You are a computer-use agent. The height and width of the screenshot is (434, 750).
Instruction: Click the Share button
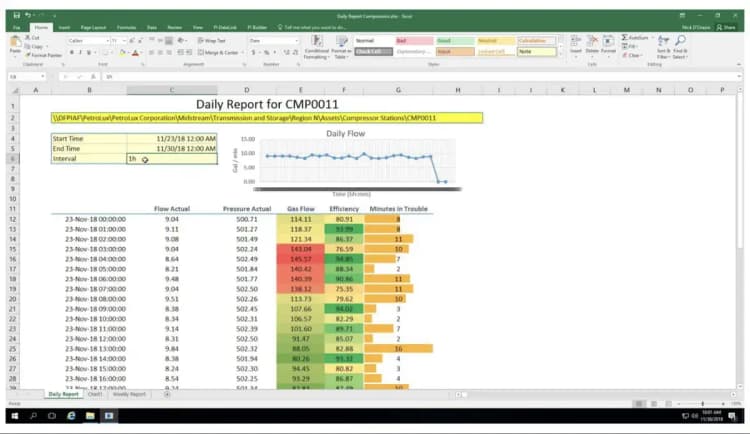727,28
